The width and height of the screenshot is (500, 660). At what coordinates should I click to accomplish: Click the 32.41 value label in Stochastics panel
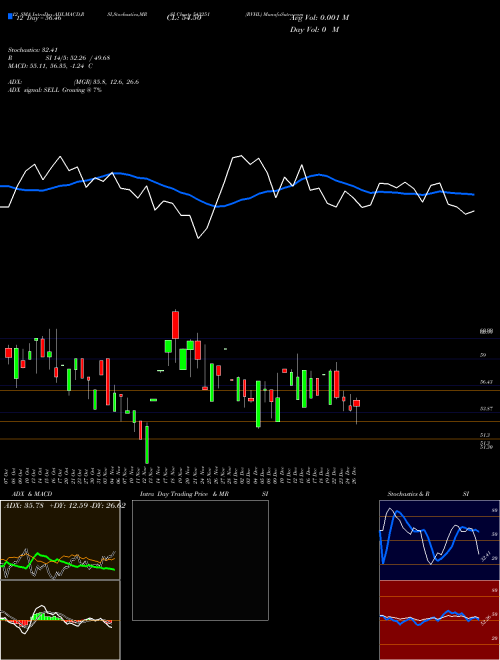486,556
